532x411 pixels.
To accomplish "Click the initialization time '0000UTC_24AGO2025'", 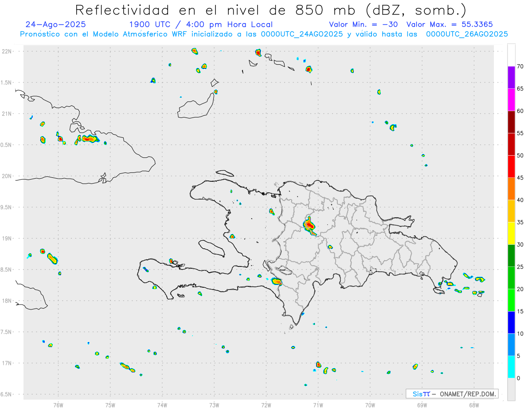I will (x=302, y=34).
